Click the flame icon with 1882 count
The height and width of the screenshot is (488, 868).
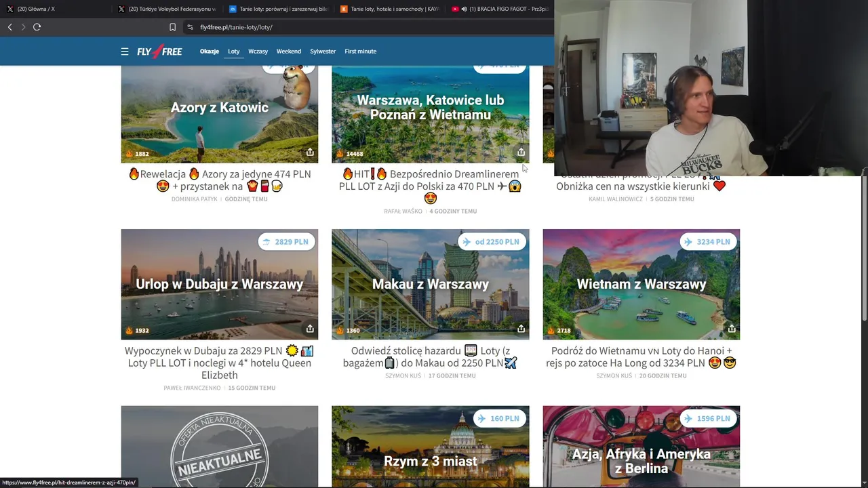pos(129,154)
